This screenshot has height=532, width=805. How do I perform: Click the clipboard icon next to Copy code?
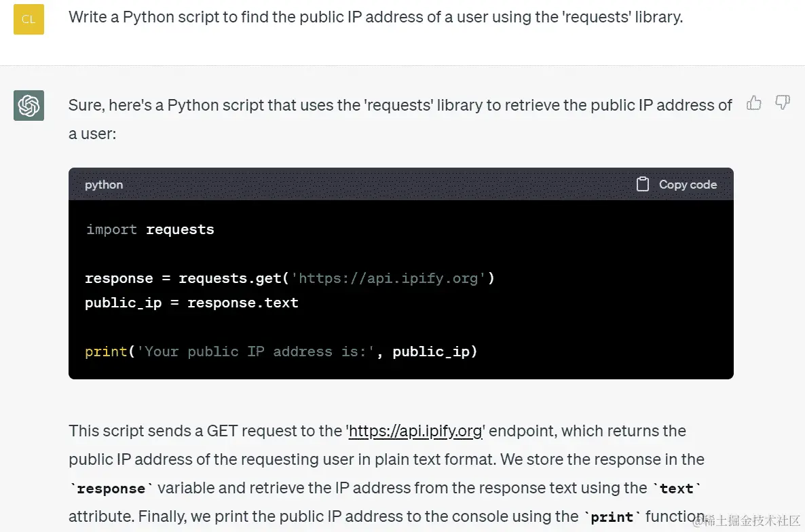pos(643,184)
